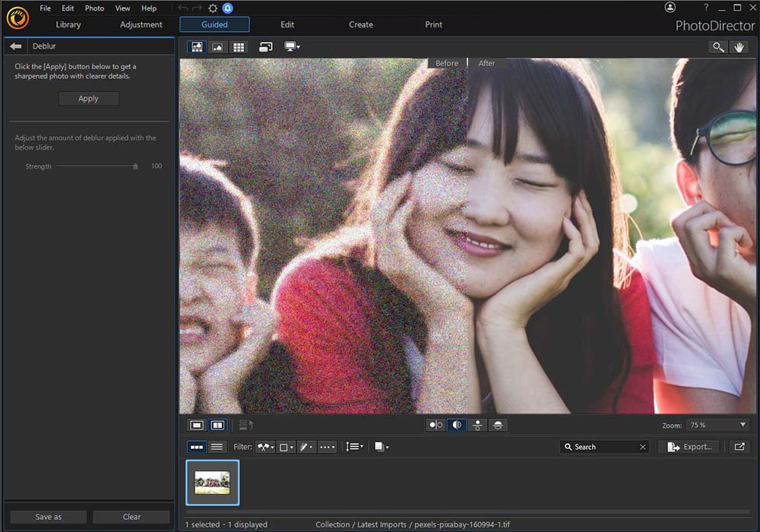Activate the flag filter in the filmstrip bar
760x532 pixels.
(x=262, y=447)
